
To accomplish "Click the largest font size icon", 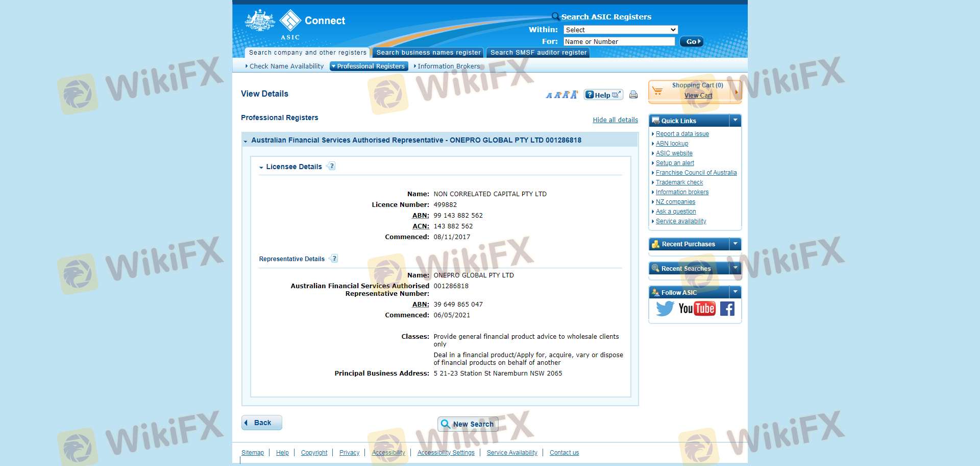I will (574, 95).
